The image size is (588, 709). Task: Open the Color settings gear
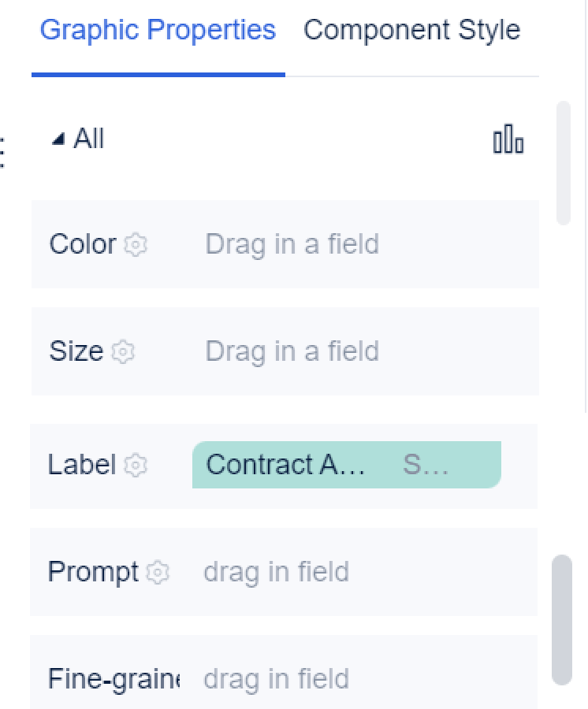coord(136,244)
